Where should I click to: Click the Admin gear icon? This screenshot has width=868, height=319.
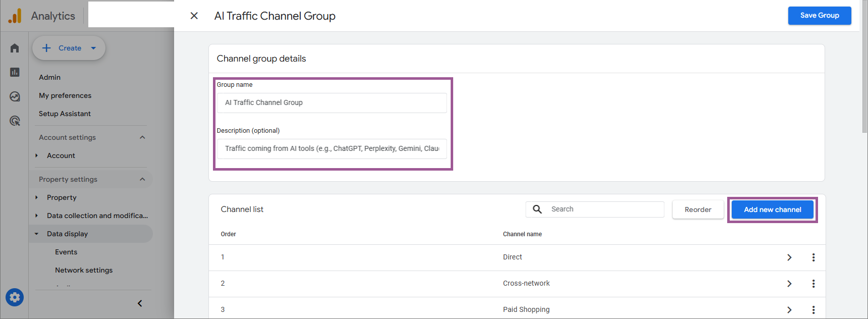click(x=15, y=297)
